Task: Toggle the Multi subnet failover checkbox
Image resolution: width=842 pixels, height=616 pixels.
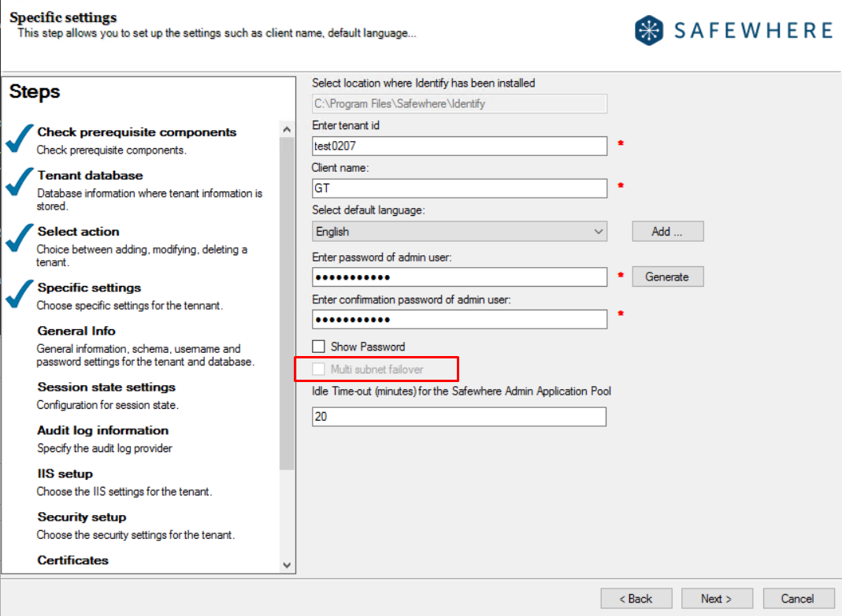Action: 318,369
